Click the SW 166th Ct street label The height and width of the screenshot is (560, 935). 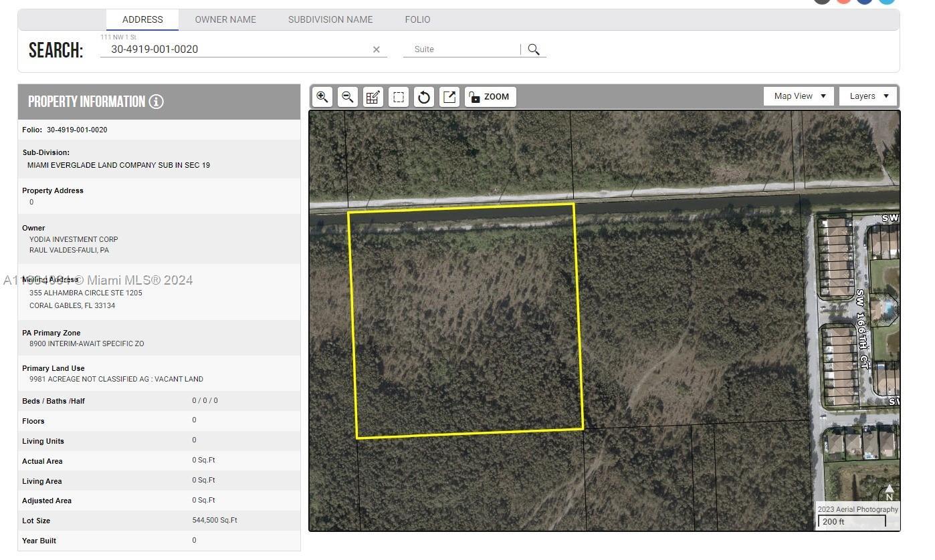pos(862,329)
